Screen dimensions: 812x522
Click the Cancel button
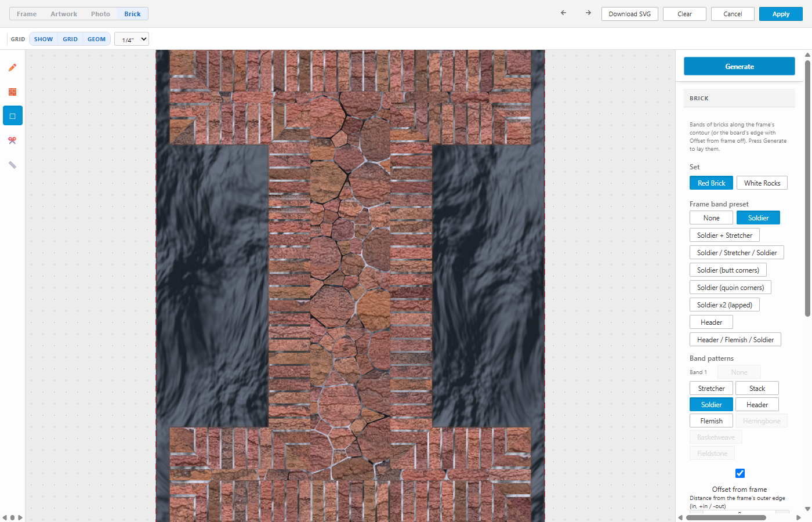pyautogui.click(x=733, y=14)
